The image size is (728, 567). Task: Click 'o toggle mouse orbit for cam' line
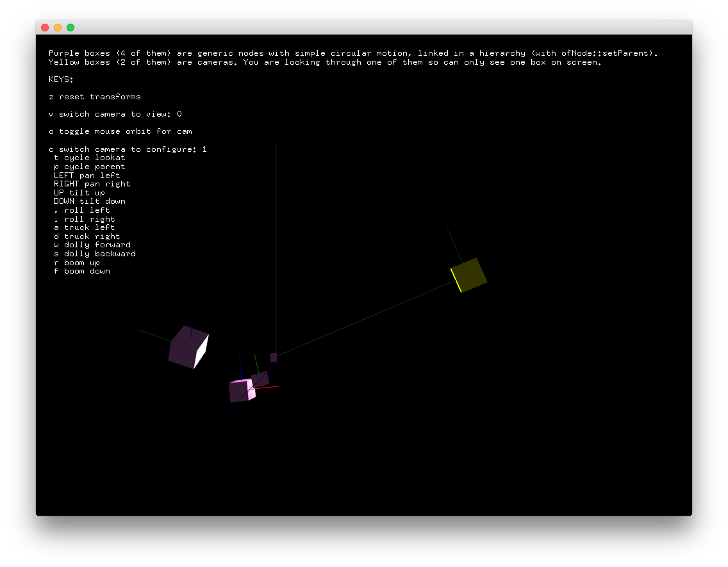(x=120, y=131)
